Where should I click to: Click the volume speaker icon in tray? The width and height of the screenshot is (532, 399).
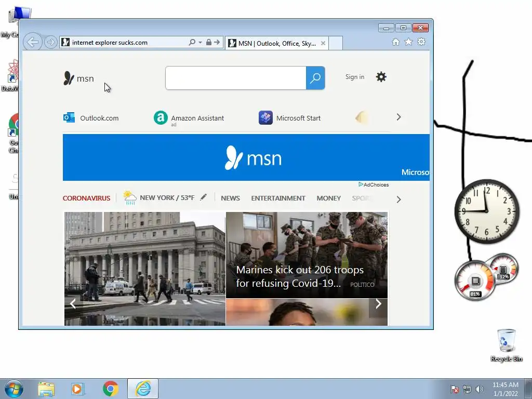pos(480,389)
